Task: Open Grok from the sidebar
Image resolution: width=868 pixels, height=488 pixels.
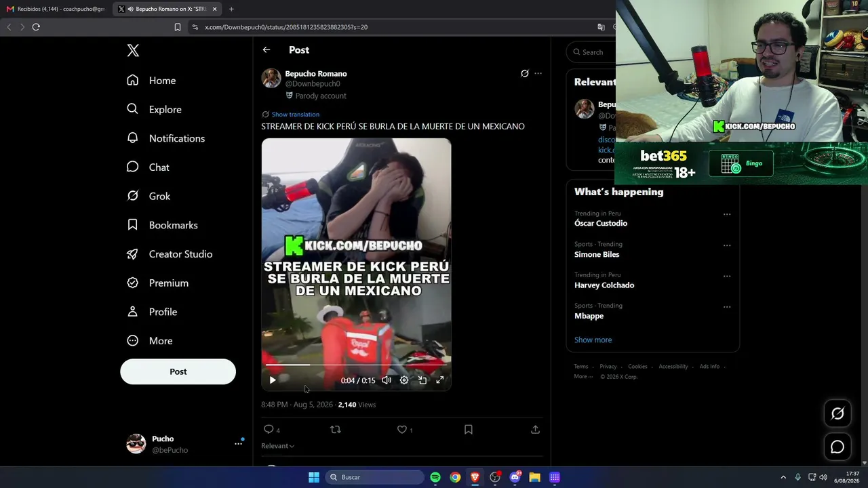Action: click(149, 197)
